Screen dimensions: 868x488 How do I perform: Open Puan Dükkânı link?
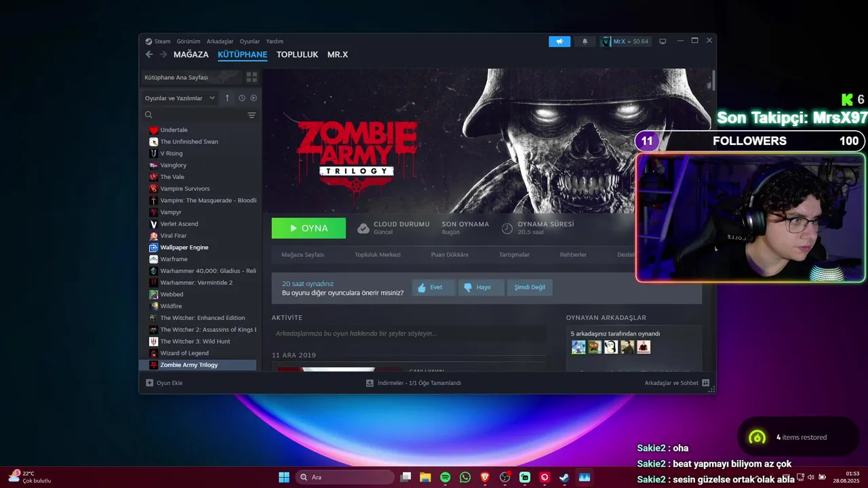pos(450,255)
